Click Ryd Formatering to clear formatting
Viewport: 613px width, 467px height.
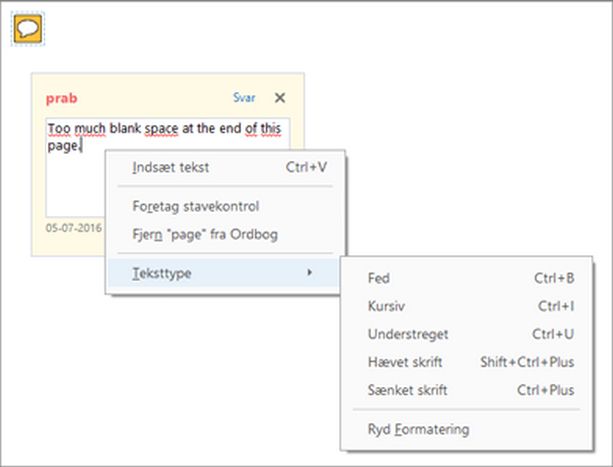click(418, 429)
